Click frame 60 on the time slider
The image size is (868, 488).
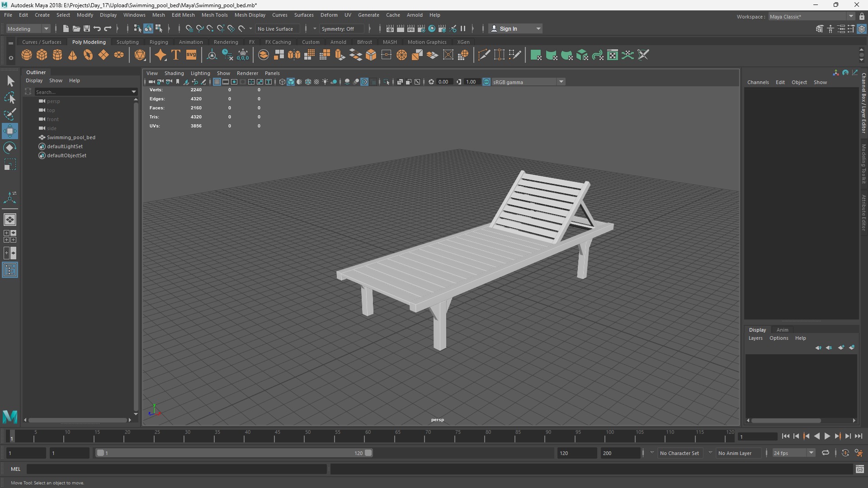pyautogui.click(x=368, y=436)
